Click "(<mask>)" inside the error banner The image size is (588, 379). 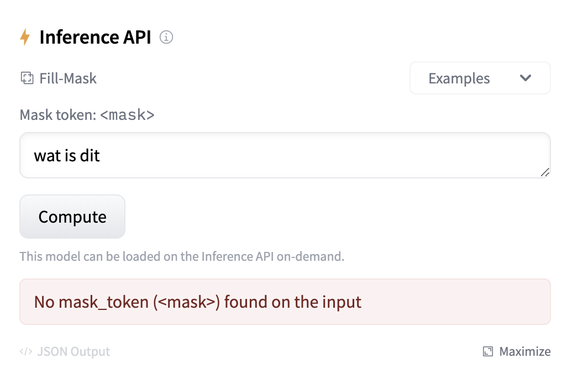point(187,302)
